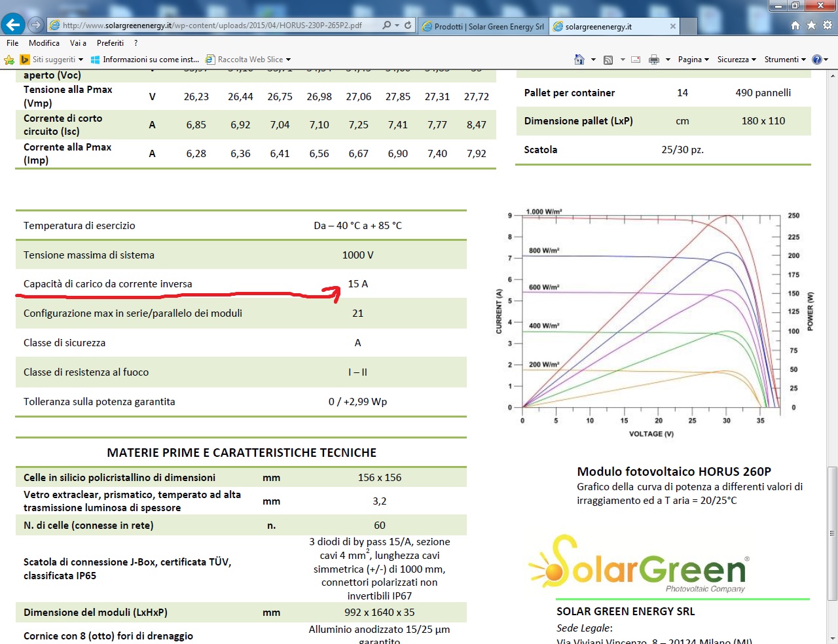Click heading 'MATERIE PRIME E CARATTERISTICHE TECNICHE'
Viewport: 838px width, 644px height.
(242, 453)
